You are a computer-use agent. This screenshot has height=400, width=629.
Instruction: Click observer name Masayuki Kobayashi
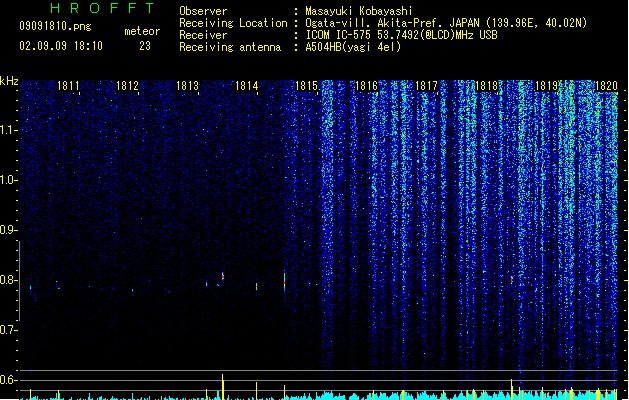point(359,11)
